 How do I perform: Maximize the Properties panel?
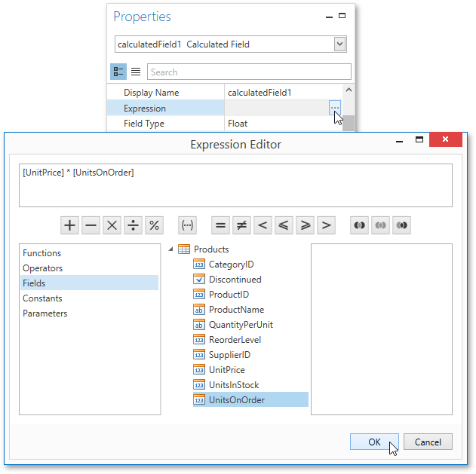click(342, 16)
